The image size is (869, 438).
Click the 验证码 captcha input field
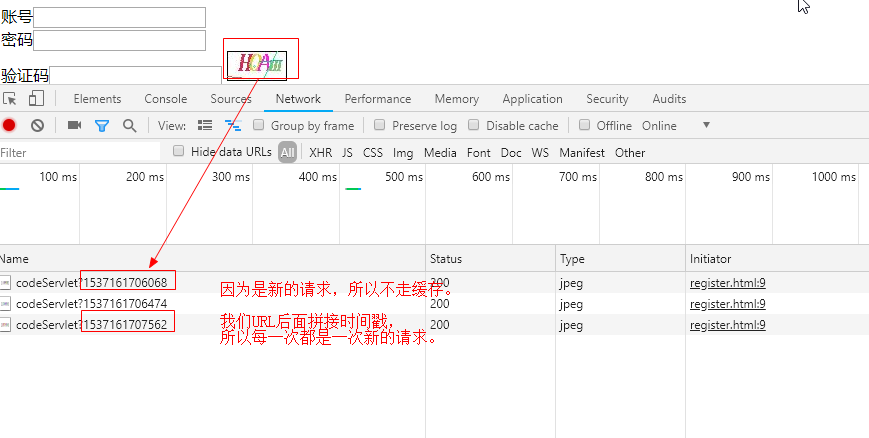point(136,75)
